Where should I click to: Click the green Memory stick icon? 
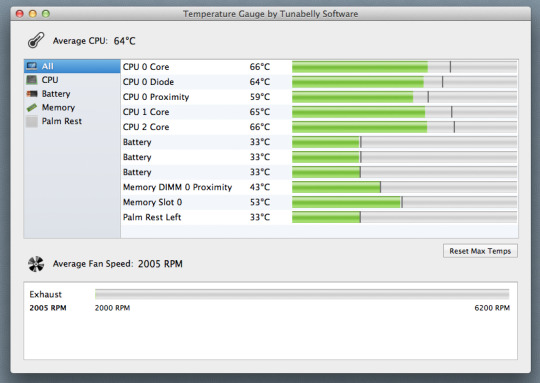coord(32,107)
